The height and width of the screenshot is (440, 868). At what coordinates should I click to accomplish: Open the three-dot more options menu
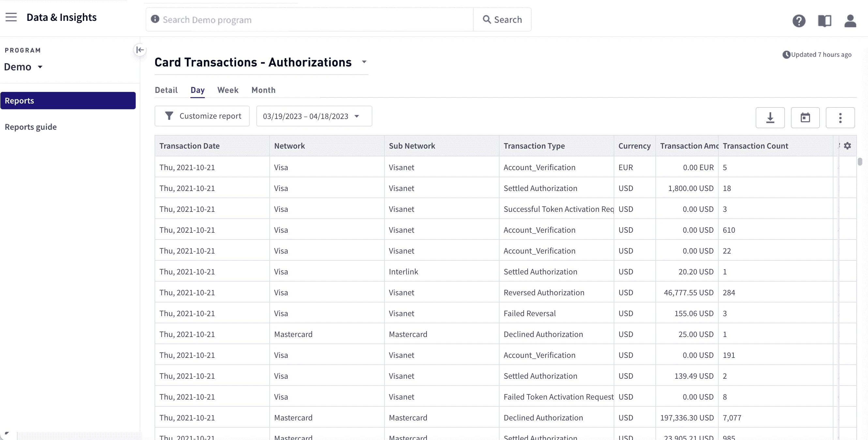840,118
